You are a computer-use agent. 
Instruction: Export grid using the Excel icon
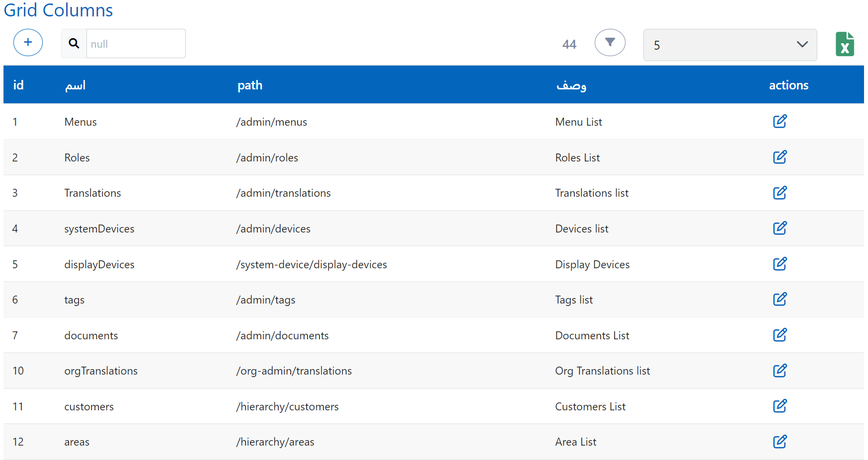pos(844,44)
